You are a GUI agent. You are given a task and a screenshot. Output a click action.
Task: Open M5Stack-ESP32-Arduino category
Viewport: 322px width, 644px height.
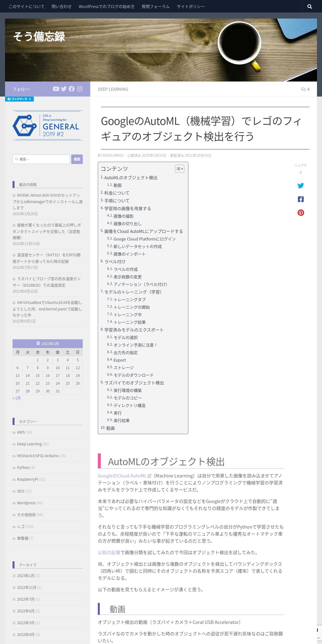pos(38,456)
